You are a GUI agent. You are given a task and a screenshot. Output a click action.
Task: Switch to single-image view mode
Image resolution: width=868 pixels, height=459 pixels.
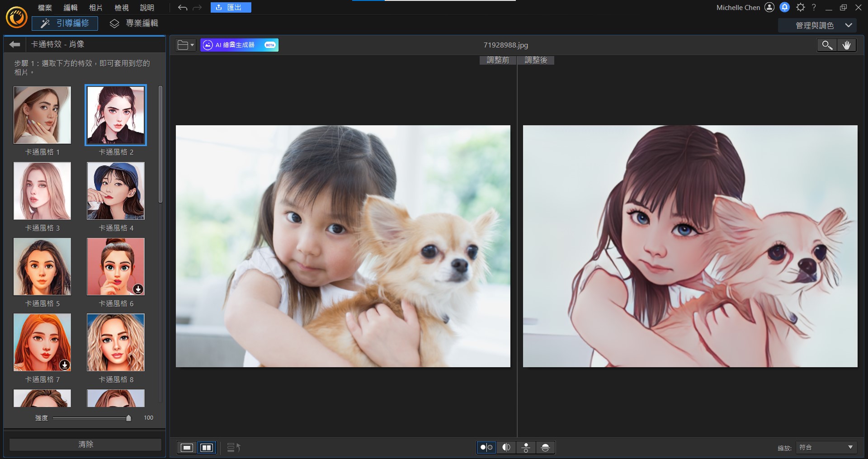click(187, 447)
